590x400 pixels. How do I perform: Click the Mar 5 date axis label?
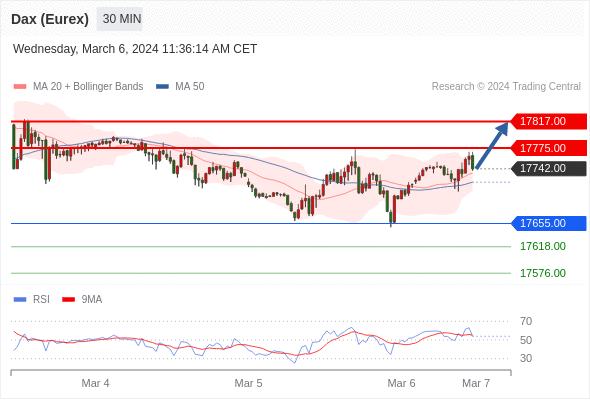pyautogui.click(x=248, y=383)
